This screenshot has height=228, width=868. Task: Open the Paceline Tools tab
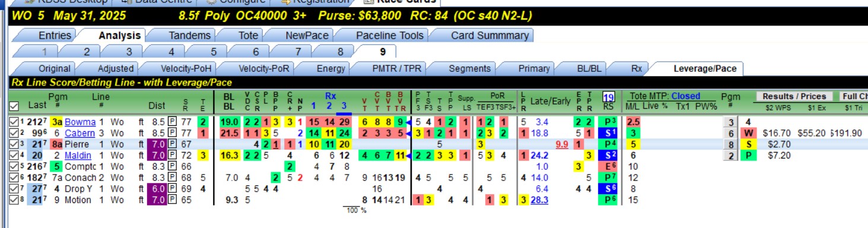tap(390, 36)
